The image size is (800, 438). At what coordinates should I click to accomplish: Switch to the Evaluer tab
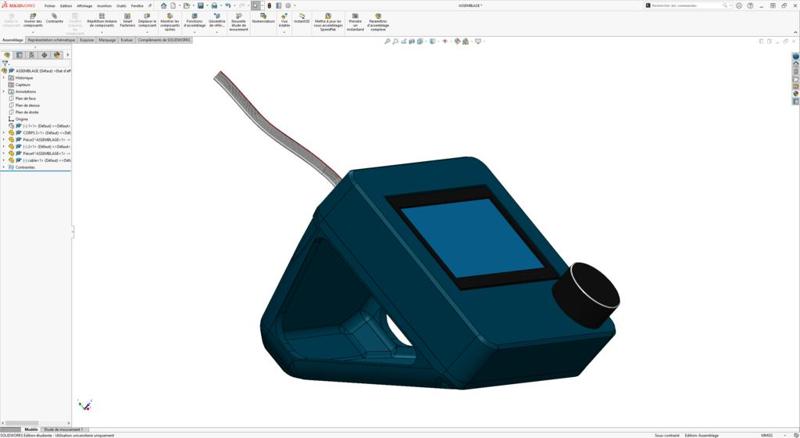127,39
